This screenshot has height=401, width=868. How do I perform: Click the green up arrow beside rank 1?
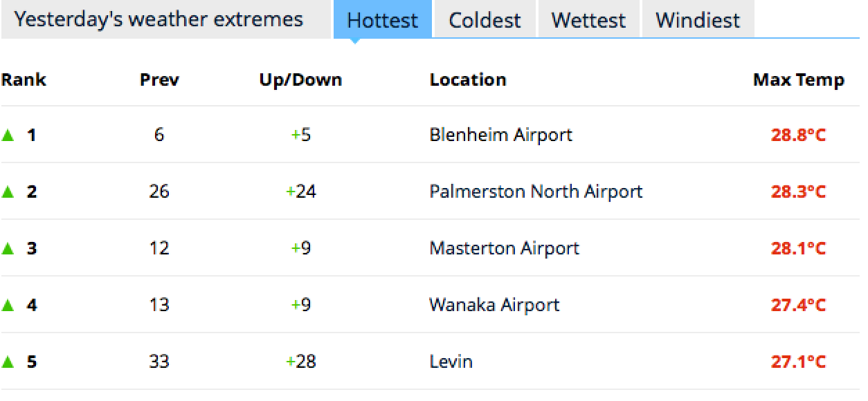click(x=8, y=135)
